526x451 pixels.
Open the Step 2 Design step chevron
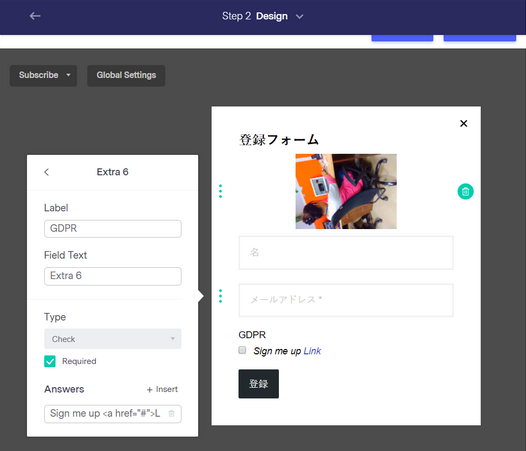(300, 16)
